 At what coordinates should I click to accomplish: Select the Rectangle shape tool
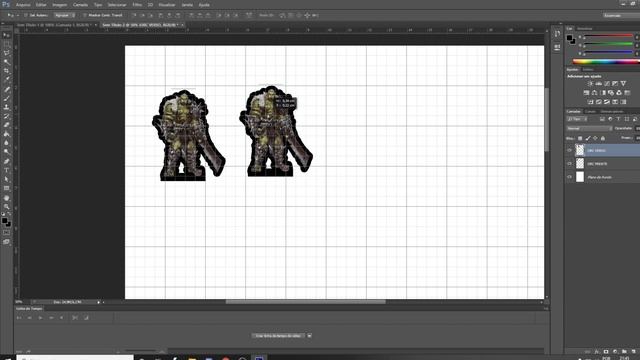7,188
